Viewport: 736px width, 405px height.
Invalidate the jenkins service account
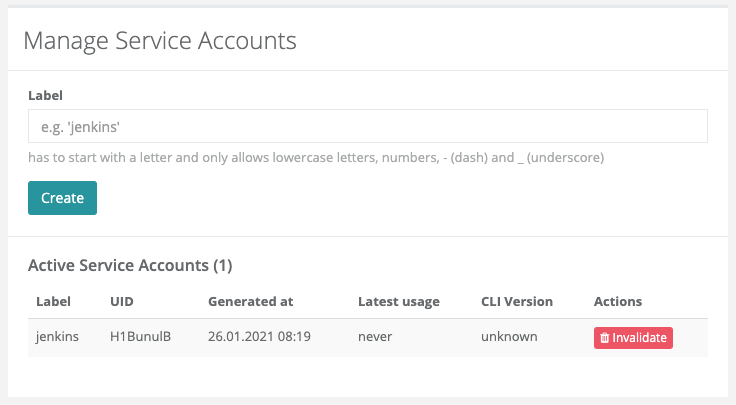click(x=633, y=338)
